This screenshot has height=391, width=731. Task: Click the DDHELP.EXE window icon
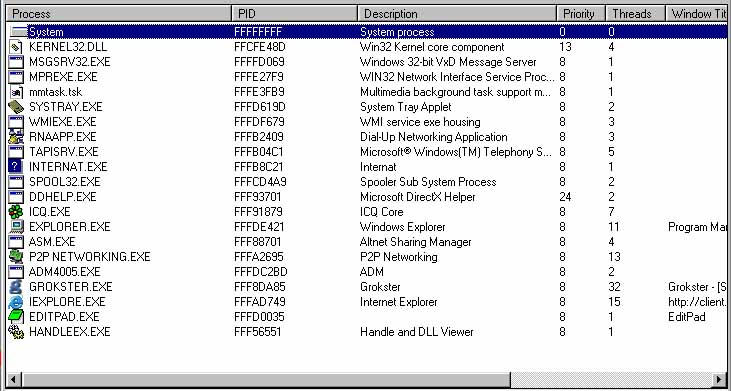16,197
